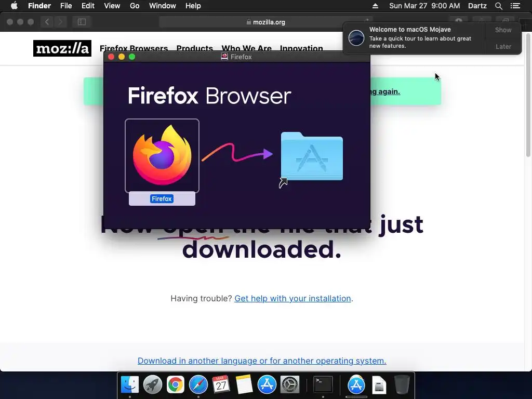Open the Firefox disk image in Dock
Screen dimensions: 532x399
pos(379,385)
